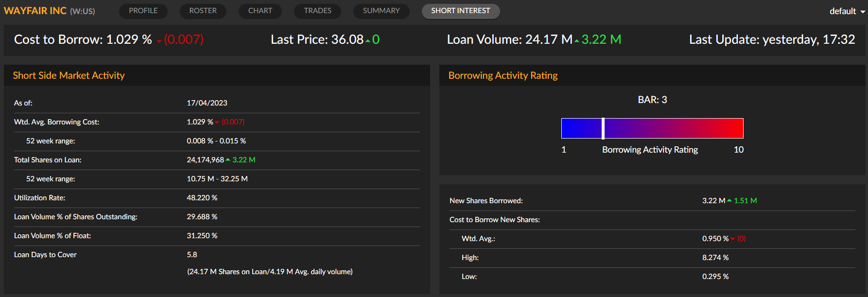
Task: Click Loan Volume % of Shares Outstanding value 29.688 %
Action: click(x=202, y=217)
